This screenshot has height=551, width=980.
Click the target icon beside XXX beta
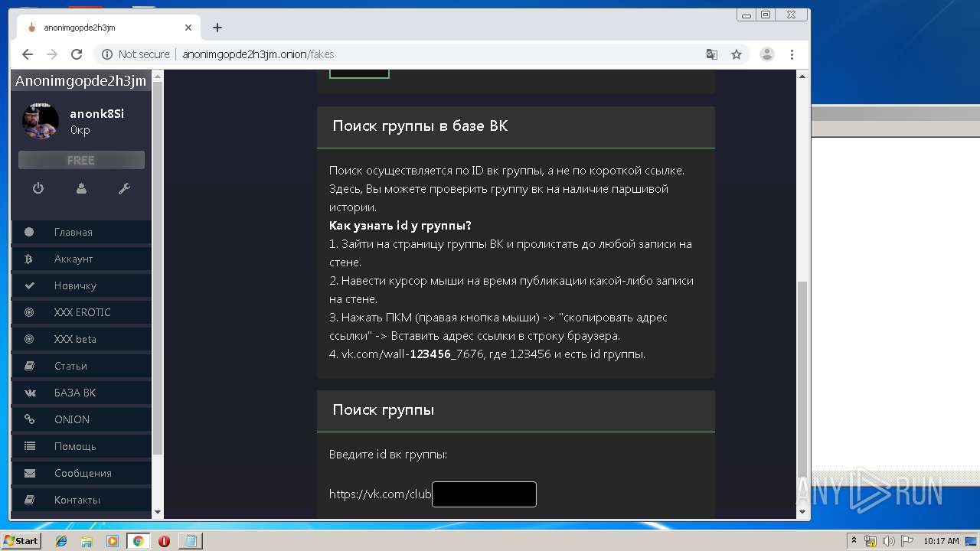coord(29,339)
